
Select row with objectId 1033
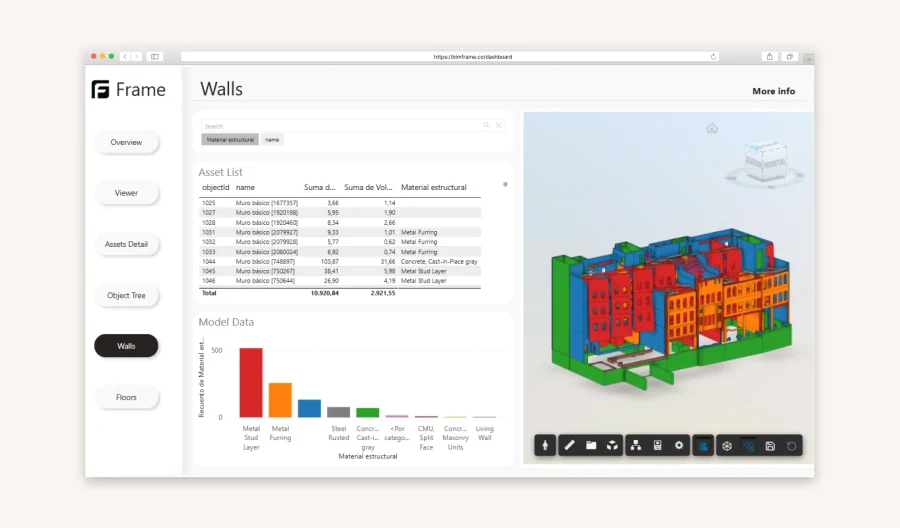pos(340,252)
